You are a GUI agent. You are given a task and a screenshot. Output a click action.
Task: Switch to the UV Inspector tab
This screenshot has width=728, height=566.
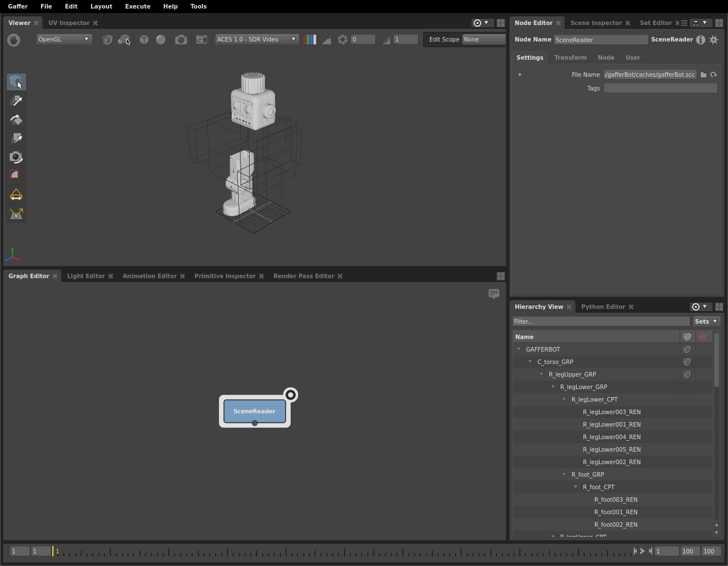click(69, 23)
